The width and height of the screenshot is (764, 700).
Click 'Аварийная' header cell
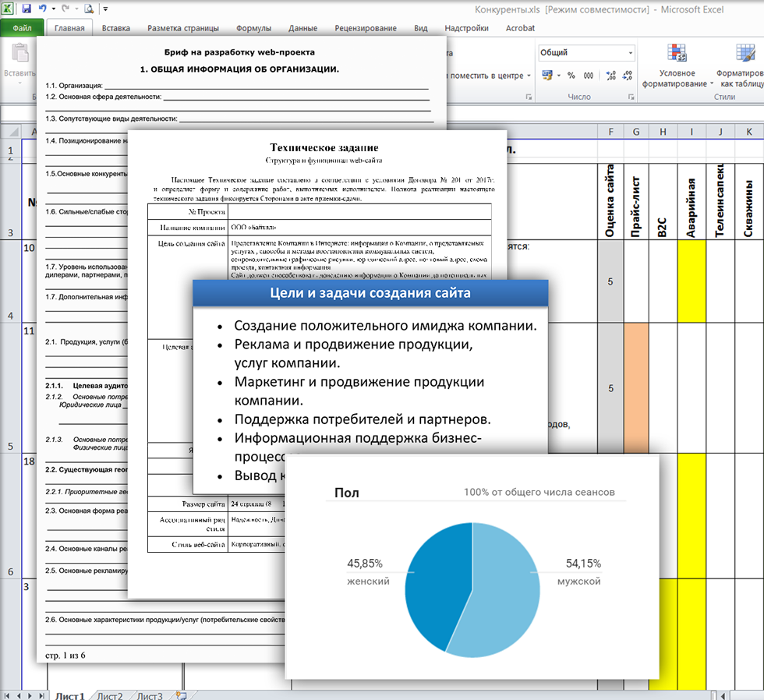point(691,201)
